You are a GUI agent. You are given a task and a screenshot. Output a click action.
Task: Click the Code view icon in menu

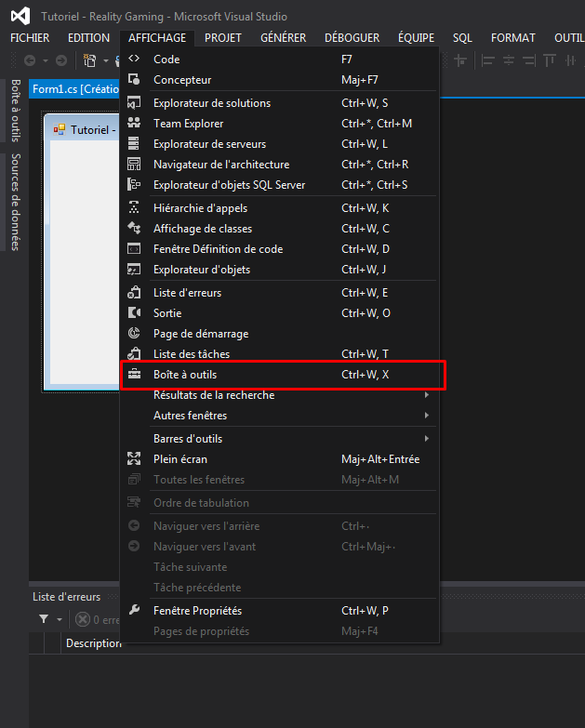[x=134, y=59]
